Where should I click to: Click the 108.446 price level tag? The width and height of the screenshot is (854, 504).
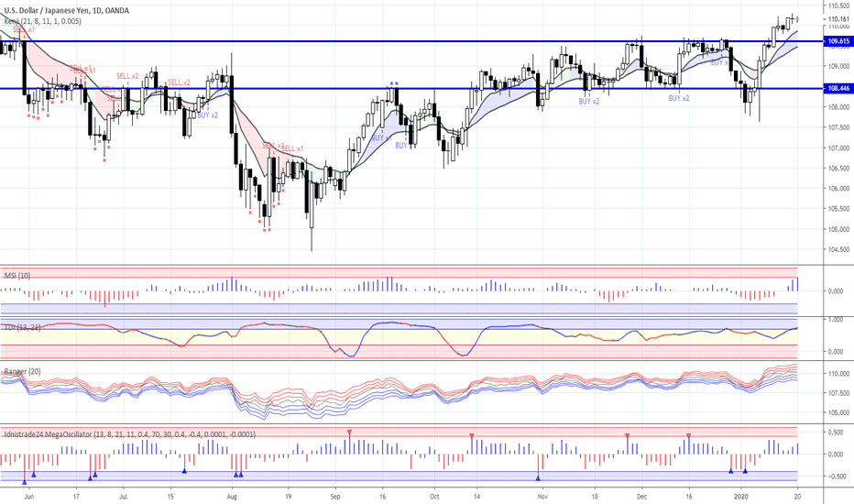[838, 89]
